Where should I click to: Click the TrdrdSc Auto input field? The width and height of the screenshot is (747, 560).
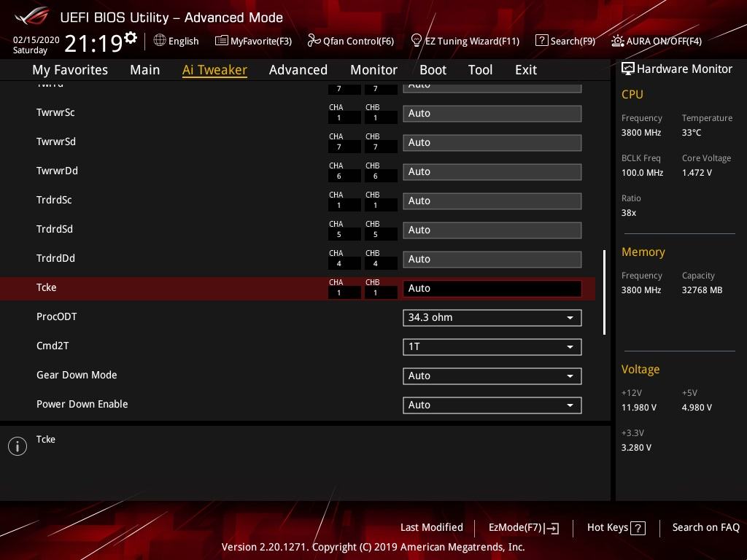tap(492, 201)
